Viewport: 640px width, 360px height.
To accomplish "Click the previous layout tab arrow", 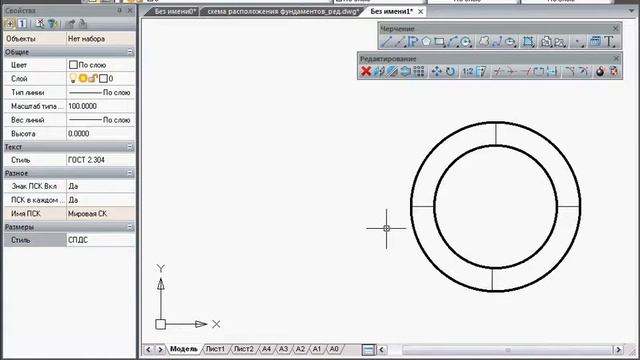I will (148, 349).
